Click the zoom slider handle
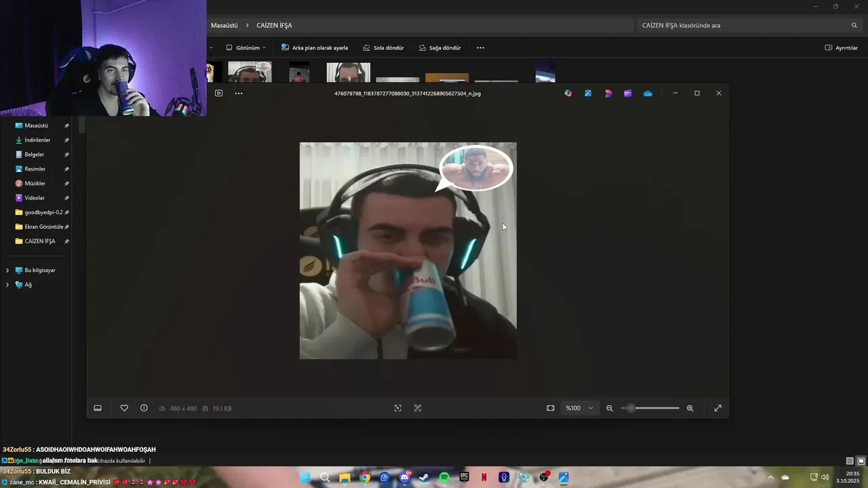Viewport: 868px width, 488px height. [631, 408]
